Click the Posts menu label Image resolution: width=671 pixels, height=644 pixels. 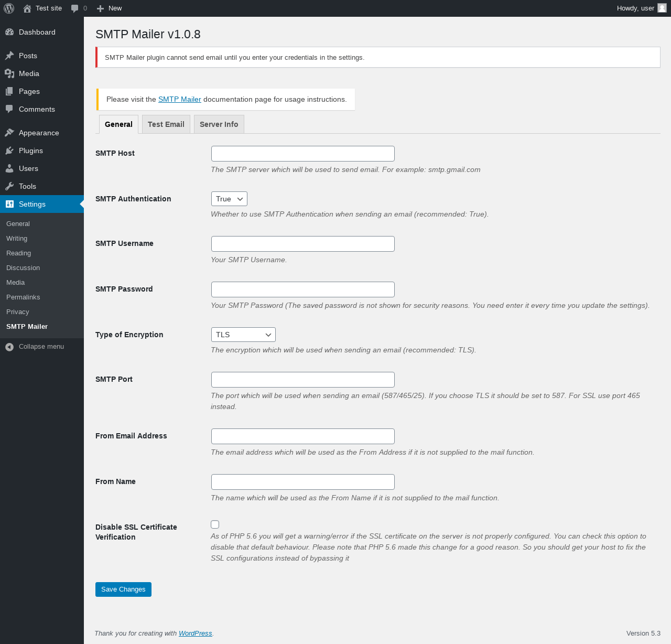point(28,56)
